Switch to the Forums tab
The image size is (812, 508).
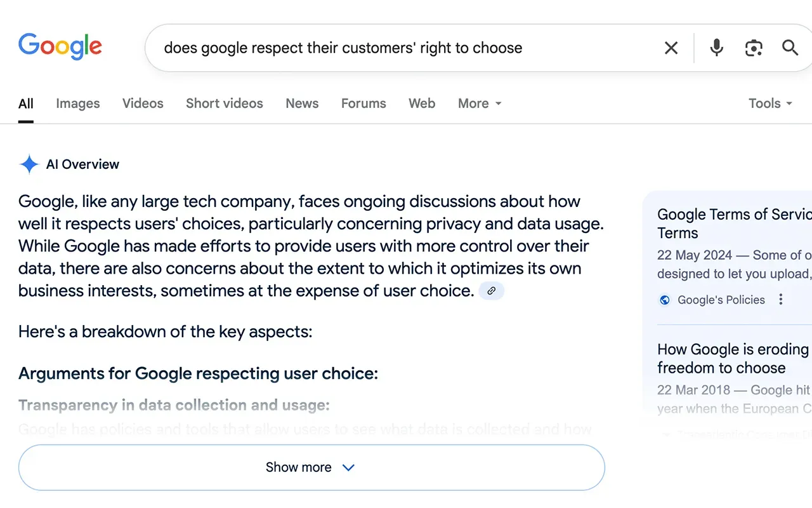[363, 104]
